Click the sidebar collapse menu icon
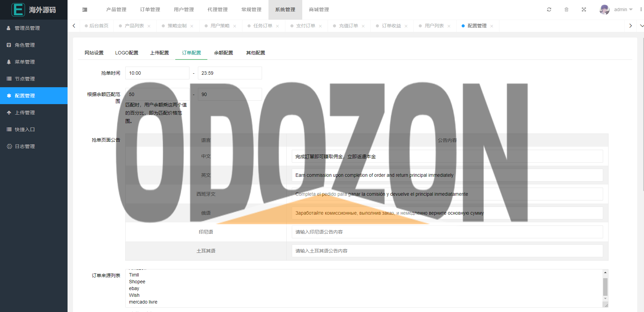 click(85, 10)
